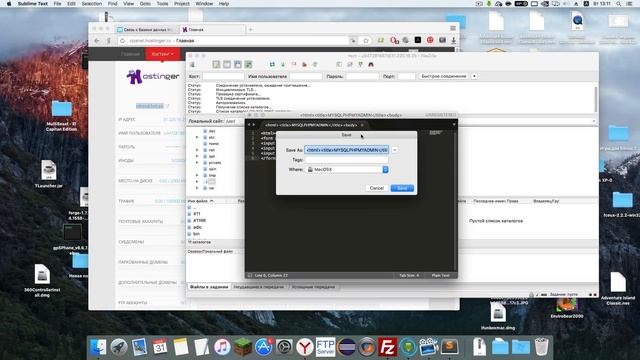Click the reconnect icon in FileZilla toolbar
The height and width of the screenshot is (360, 640).
pos(315,64)
